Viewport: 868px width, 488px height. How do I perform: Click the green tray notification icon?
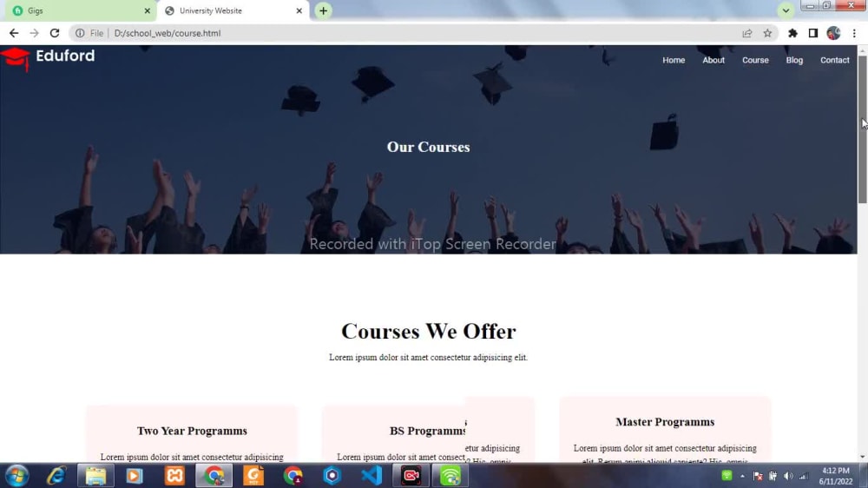pos(727,475)
